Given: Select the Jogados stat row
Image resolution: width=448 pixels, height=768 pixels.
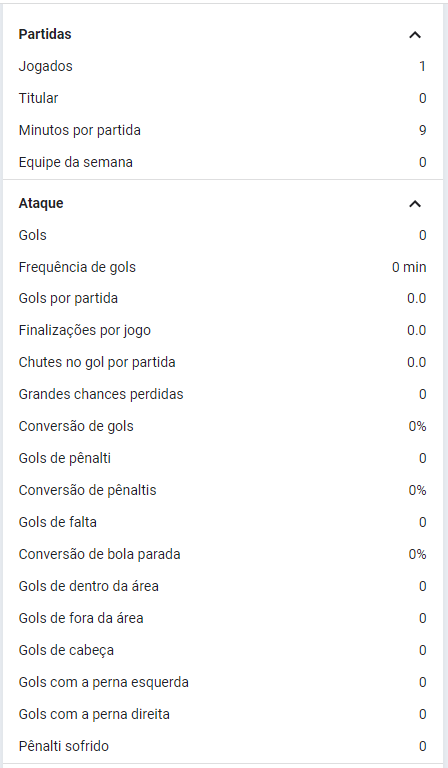Looking at the screenshot, I should (x=222, y=66).
